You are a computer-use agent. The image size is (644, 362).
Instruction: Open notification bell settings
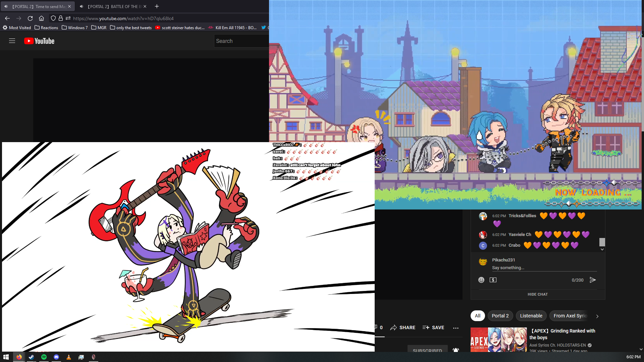pyautogui.click(x=455, y=350)
